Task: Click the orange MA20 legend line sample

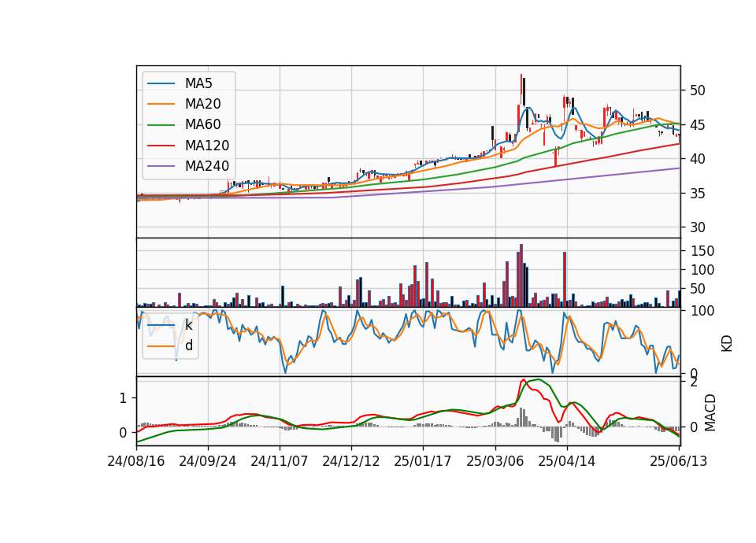Action: coord(161,104)
